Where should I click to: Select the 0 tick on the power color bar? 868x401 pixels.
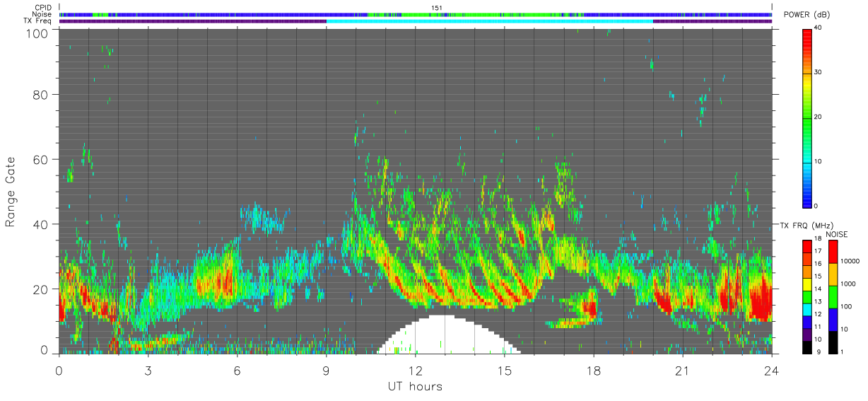816,206
